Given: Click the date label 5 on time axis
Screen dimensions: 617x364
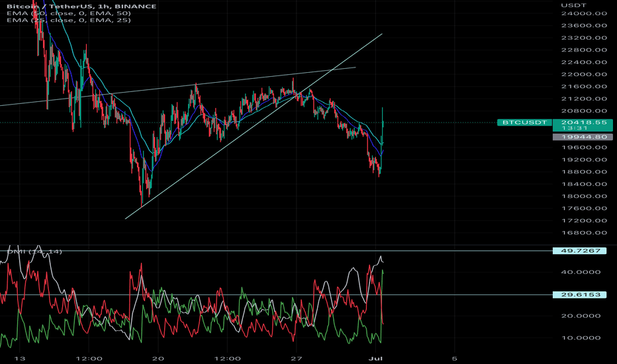Looking at the screenshot, I should pos(455,359).
